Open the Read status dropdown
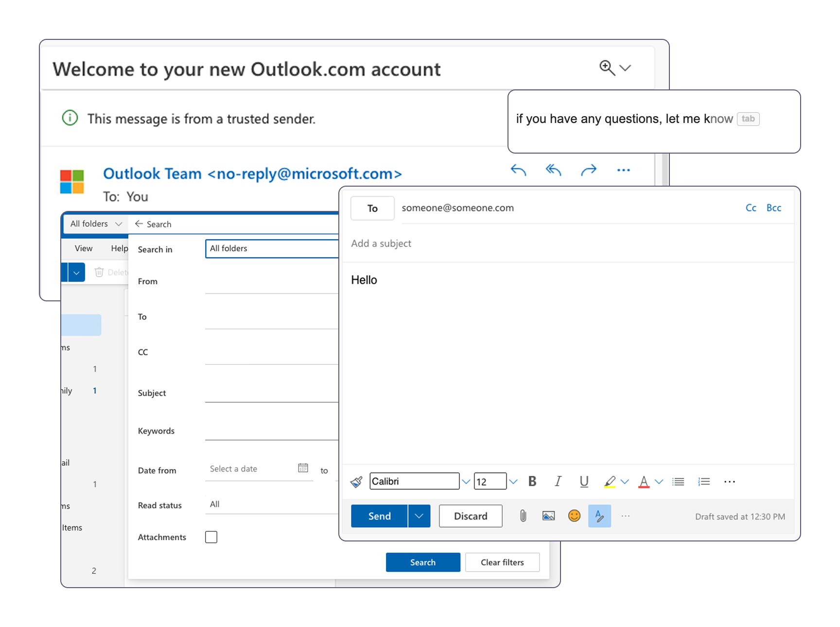The image size is (840, 627). tap(272, 504)
